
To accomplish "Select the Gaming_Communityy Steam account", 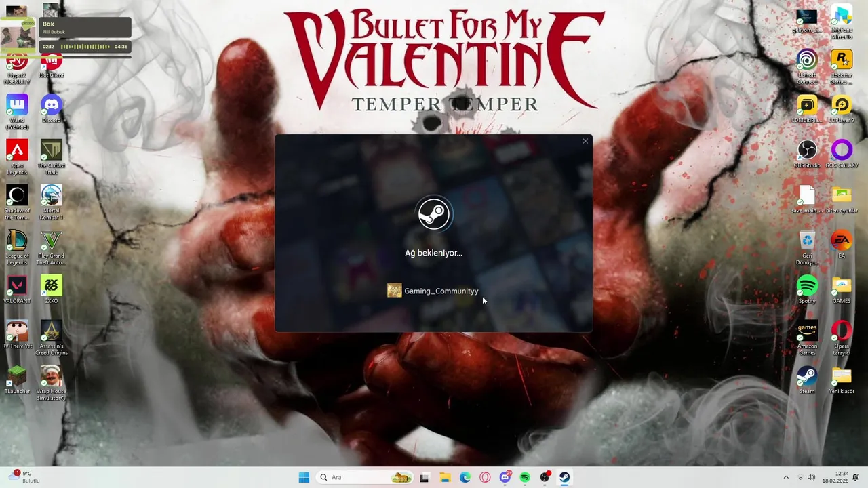I will point(433,291).
